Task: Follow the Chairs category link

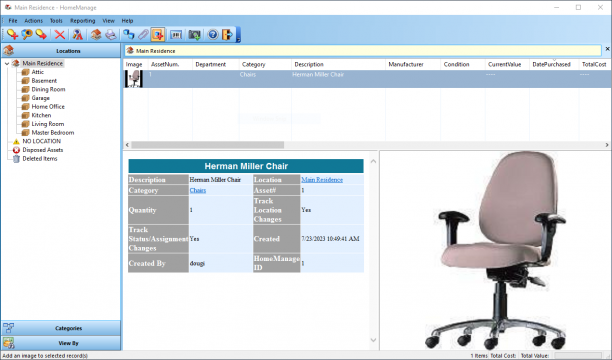Action: tap(197, 190)
